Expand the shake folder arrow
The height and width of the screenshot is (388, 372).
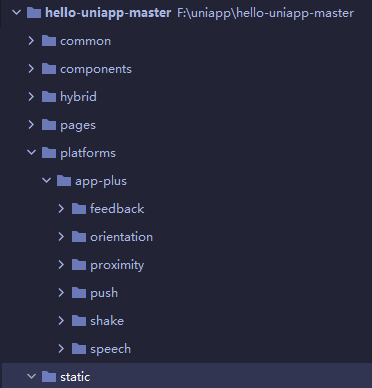(61, 321)
